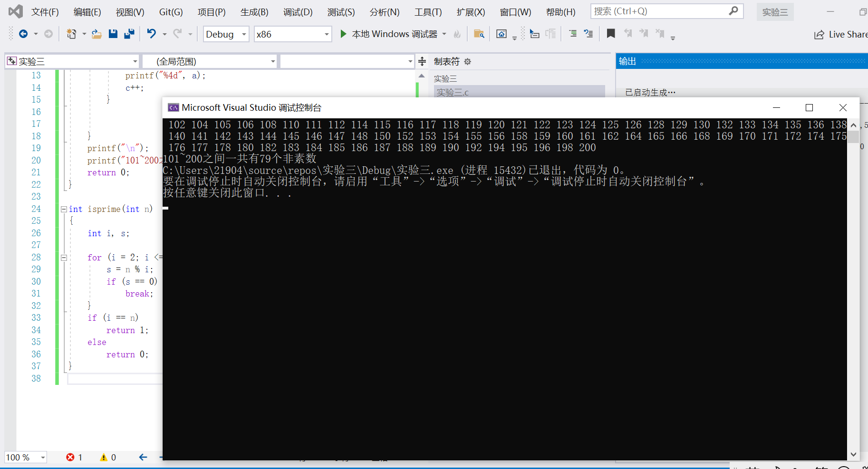
Task: Expand the Undo history dropdown arrow
Action: [x=164, y=34]
